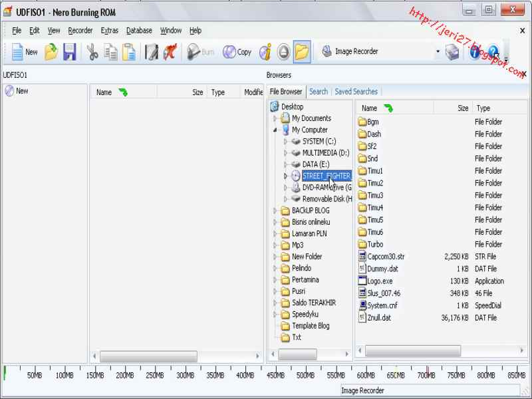The image size is (532, 399).
Task: Click the Copy disc button
Action: [x=237, y=52]
